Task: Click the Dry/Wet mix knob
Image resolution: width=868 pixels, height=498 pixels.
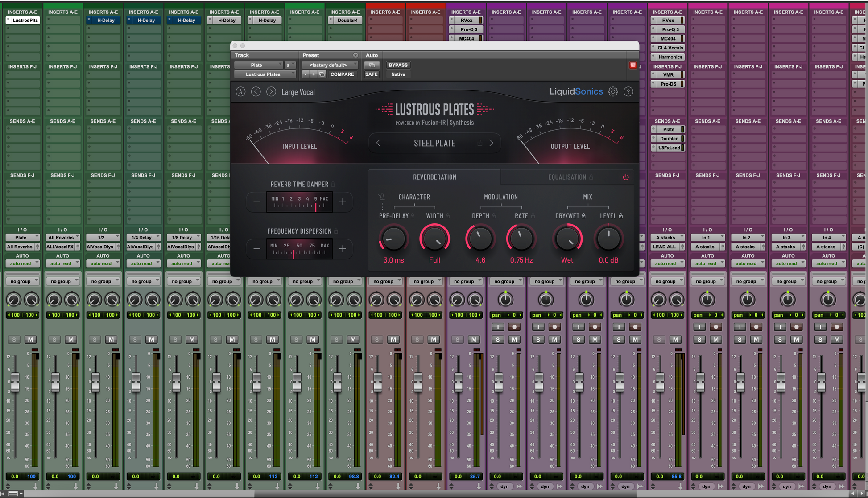Action: [x=567, y=239]
